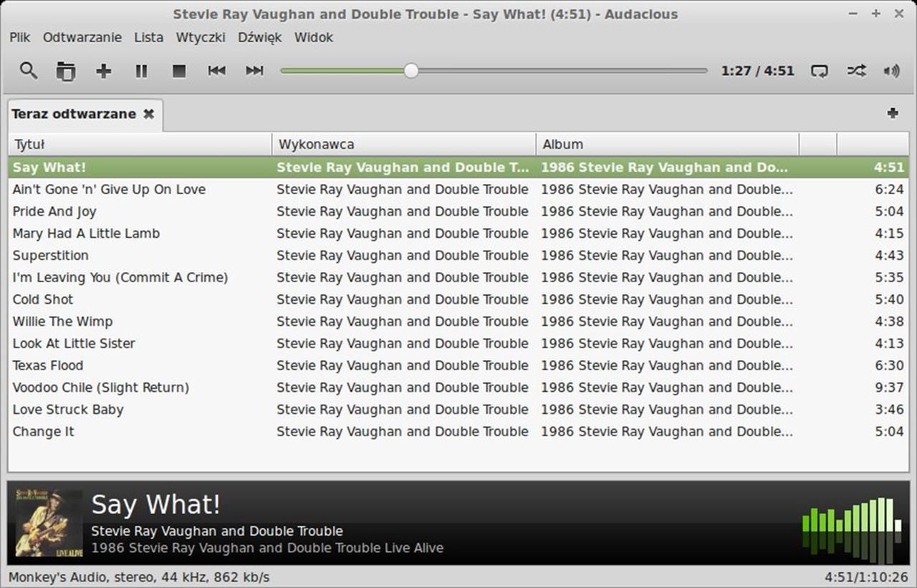Image resolution: width=917 pixels, height=588 pixels.
Task: Select the track Texas Flood
Action: [458, 365]
